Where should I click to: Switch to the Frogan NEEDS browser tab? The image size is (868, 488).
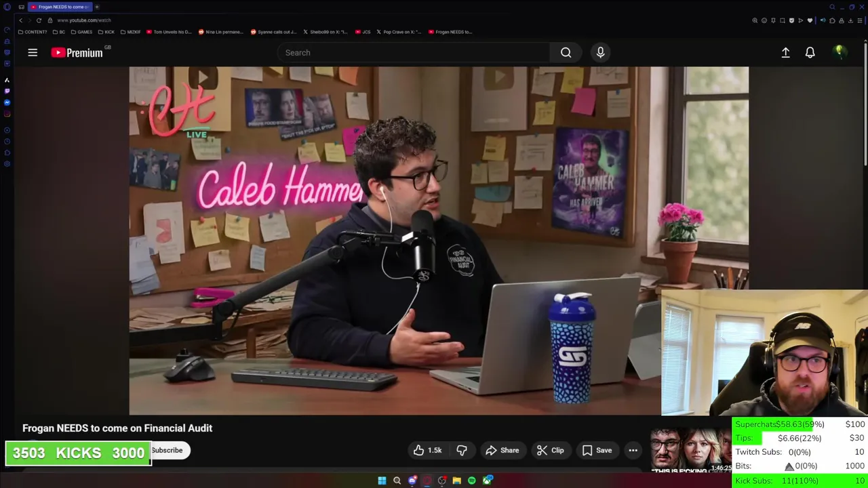coord(60,7)
